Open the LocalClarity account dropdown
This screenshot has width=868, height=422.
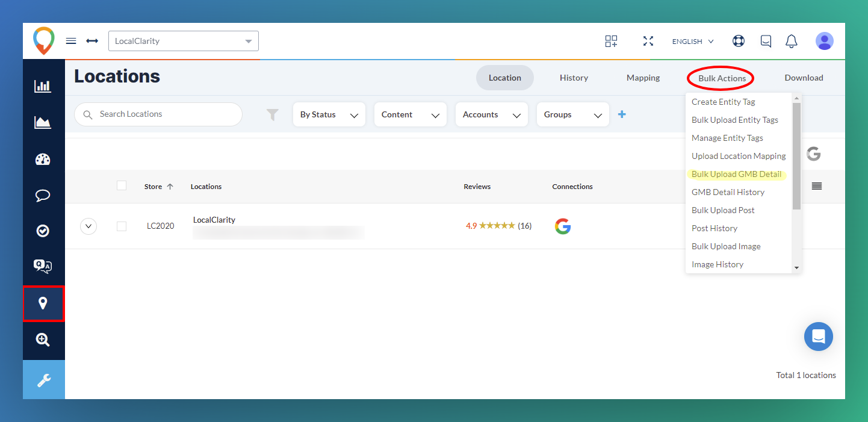(184, 41)
